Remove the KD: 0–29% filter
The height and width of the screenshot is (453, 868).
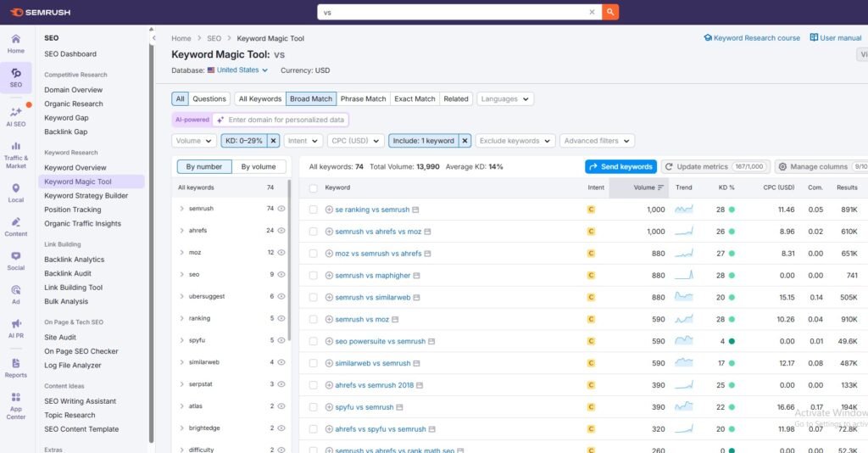(273, 141)
